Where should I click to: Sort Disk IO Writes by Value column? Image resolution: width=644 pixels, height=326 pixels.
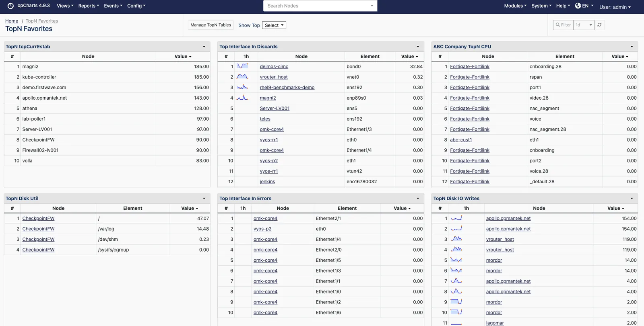[x=616, y=208]
